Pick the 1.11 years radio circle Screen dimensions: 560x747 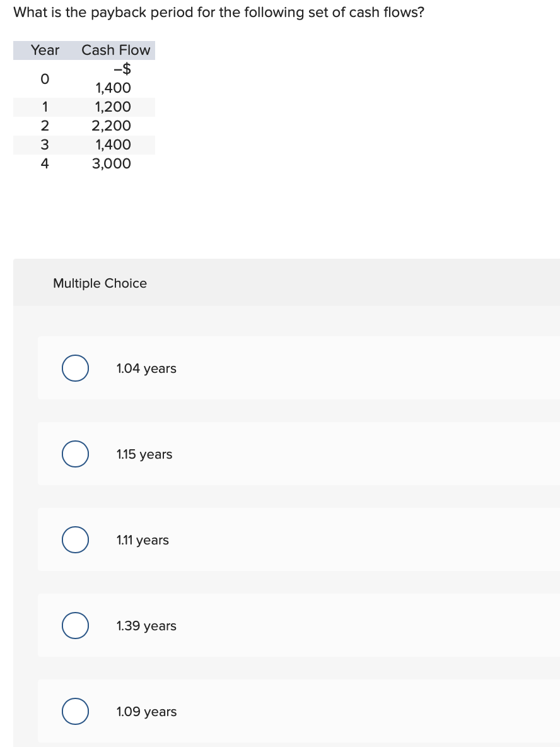click(x=75, y=540)
